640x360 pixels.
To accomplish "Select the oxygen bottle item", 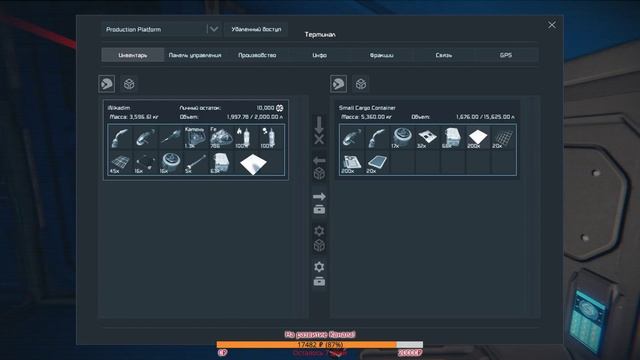I will click(x=271, y=138).
